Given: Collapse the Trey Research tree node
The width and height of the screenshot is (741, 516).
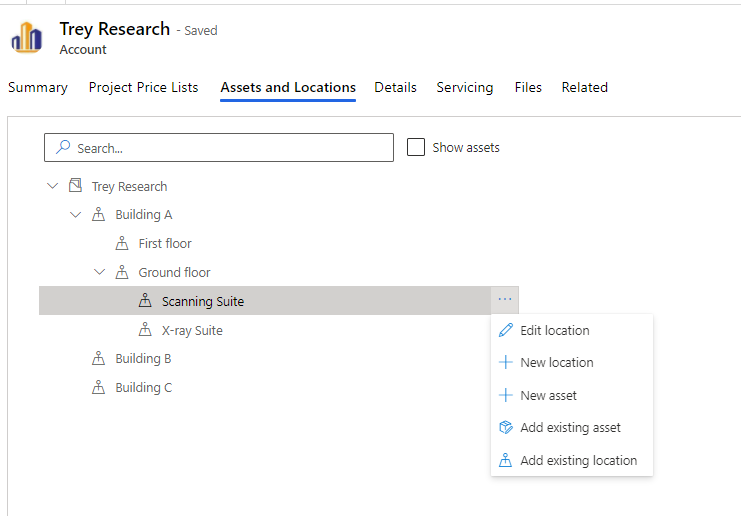Looking at the screenshot, I should click(52, 186).
